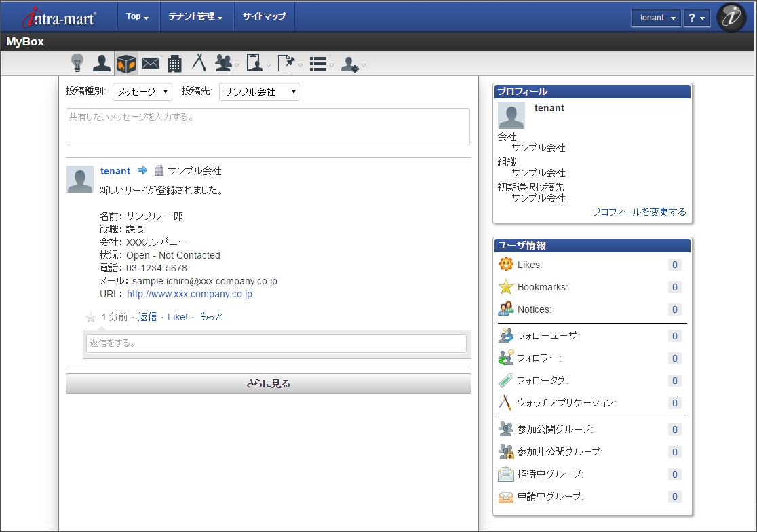Click the フォローユーザ count 0
Image resolution: width=757 pixels, height=532 pixels.
pyautogui.click(x=675, y=336)
